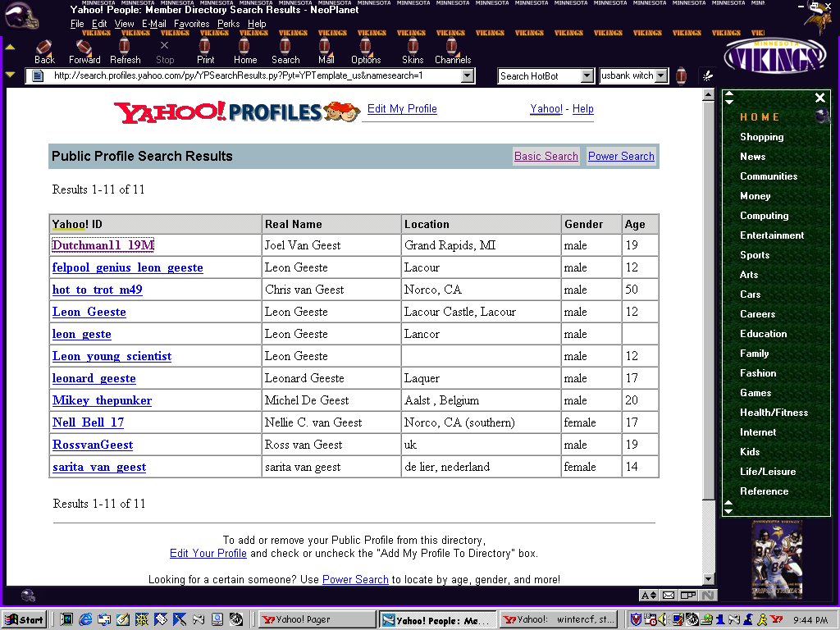Open the address bar URL dropdown
Screen dimensions: 840x630
[x=468, y=75]
